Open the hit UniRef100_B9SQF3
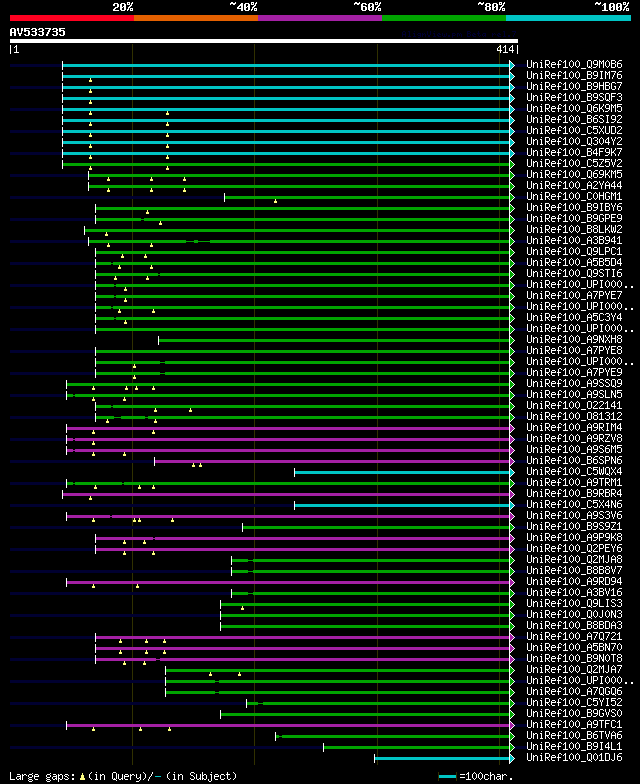This screenshot has height=784, width=640. point(574,98)
